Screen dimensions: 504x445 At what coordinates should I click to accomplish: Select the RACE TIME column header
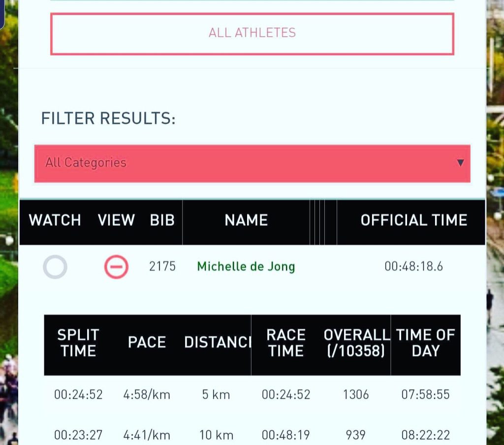click(x=286, y=343)
